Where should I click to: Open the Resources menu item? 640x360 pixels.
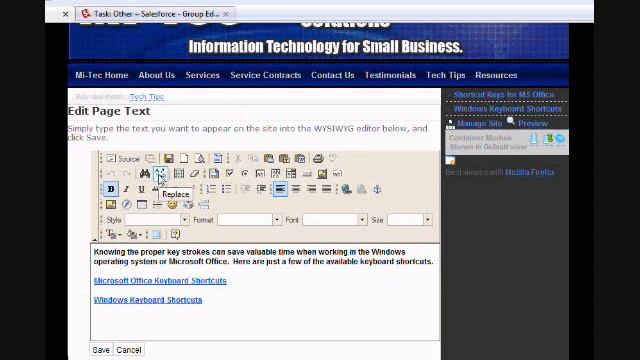[496, 75]
